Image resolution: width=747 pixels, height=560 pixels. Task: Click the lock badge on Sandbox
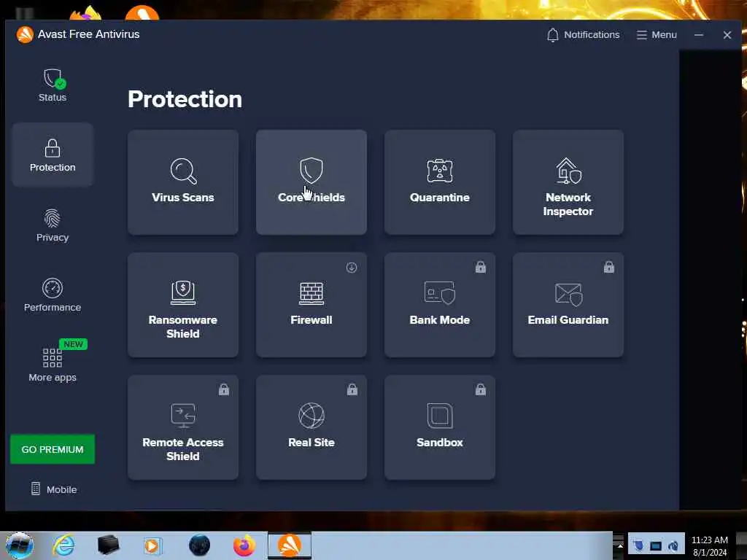[x=481, y=389]
